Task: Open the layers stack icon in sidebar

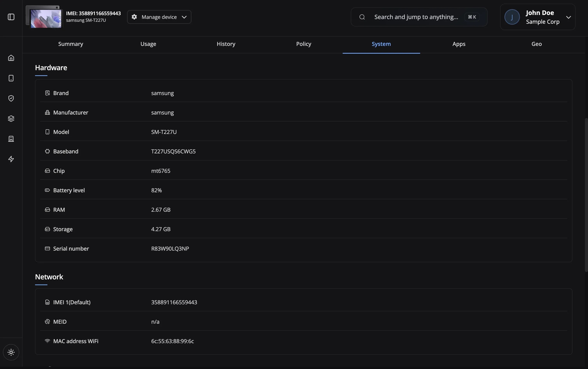Action: [11, 119]
